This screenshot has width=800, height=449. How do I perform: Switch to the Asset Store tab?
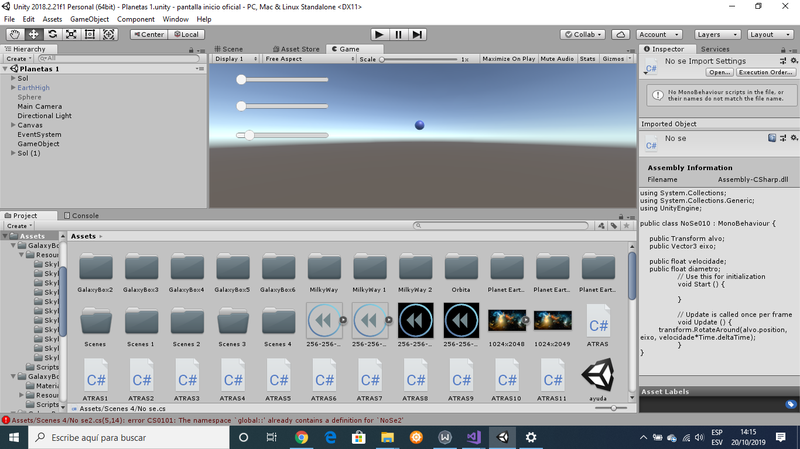(x=295, y=48)
